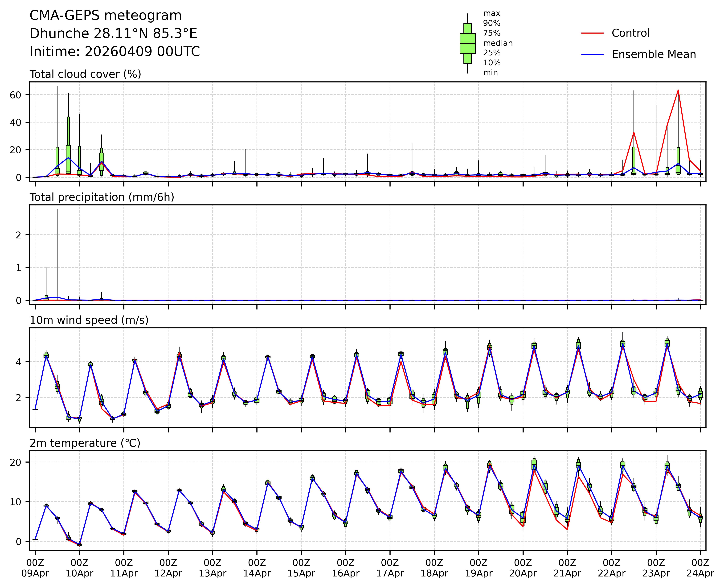Click the red Control legend line
This screenshot has width=724, height=588.
593,33
